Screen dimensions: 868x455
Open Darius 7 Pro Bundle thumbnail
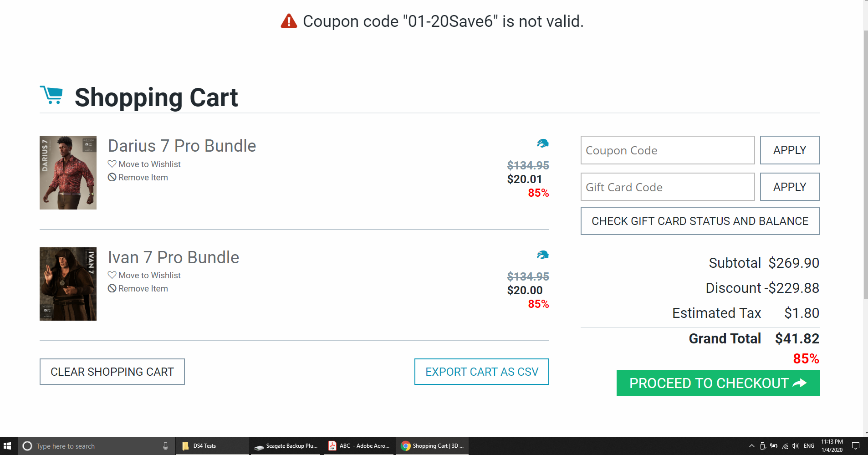[x=68, y=173]
